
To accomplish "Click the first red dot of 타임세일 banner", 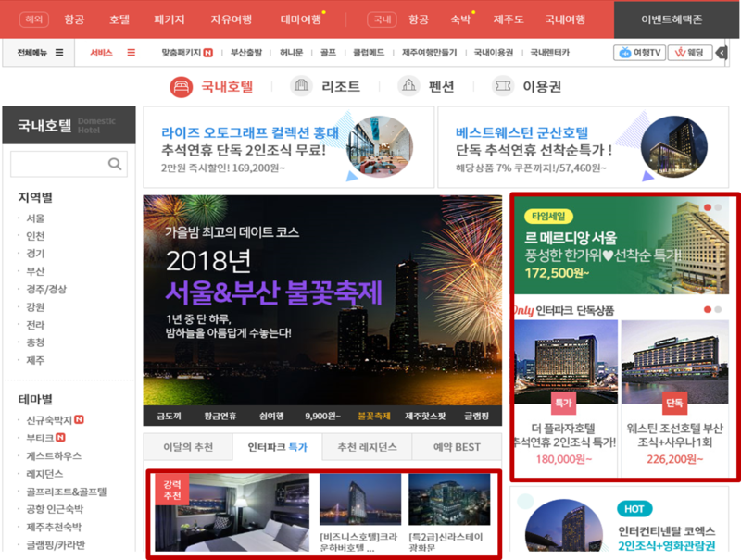I will pyautogui.click(x=708, y=207).
